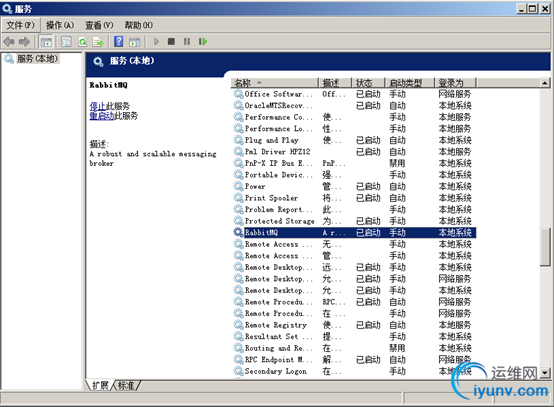The width and height of the screenshot is (554, 407).
Task: Click the Pause service toolbar icon
Action: [187, 42]
